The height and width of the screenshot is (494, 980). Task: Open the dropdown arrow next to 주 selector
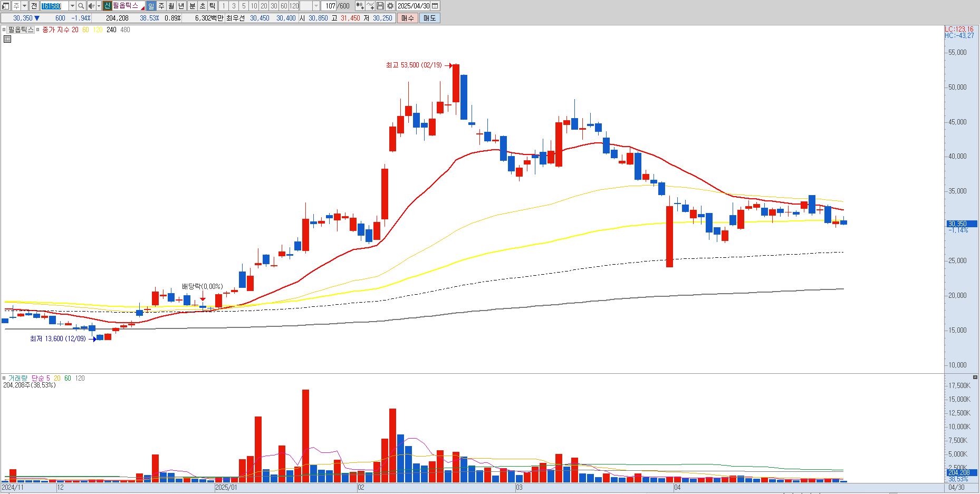(x=24, y=6)
